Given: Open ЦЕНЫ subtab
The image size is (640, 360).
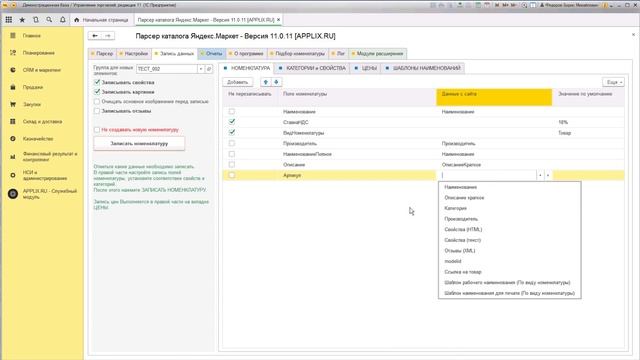Looking at the screenshot, I should [366, 68].
